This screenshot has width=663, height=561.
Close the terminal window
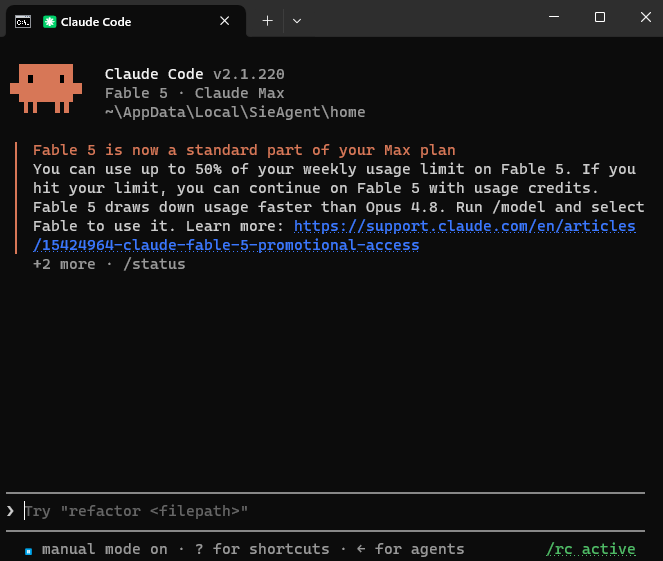click(x=646, y=17)
